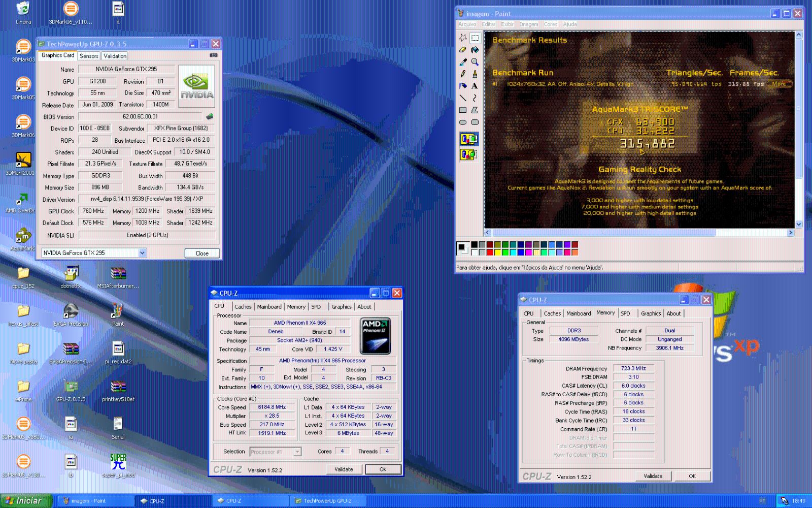Viewport: 812px width, 508px height.
Task: Click the Core Speed value 6184.8 MHz
Action: [x=272, y=407]
